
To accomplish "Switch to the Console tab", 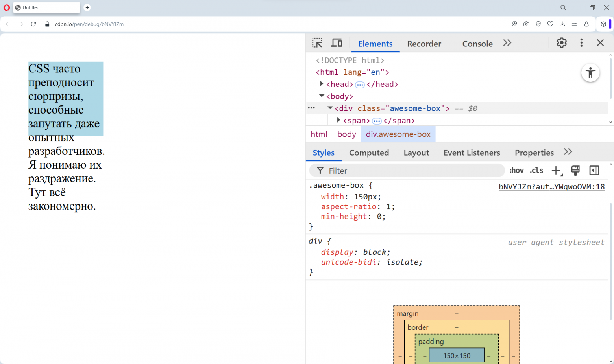I will [x=477, y=44].
